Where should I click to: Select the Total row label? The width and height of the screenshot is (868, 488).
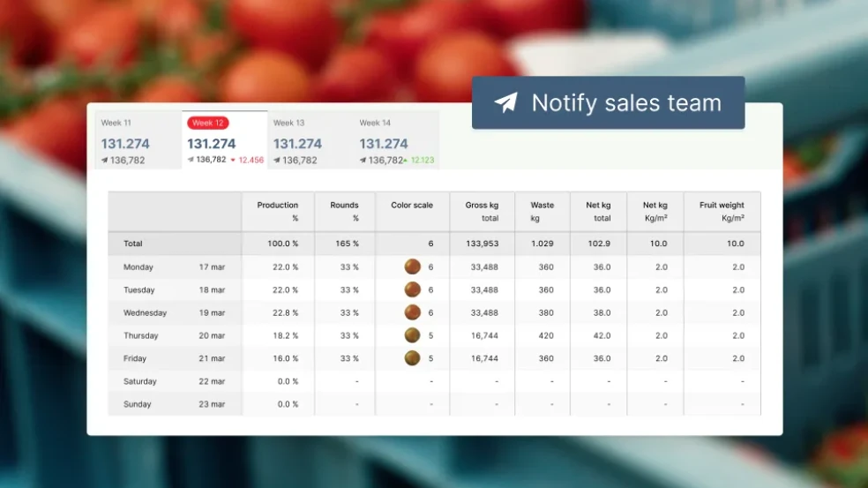(x=133, y=244)
